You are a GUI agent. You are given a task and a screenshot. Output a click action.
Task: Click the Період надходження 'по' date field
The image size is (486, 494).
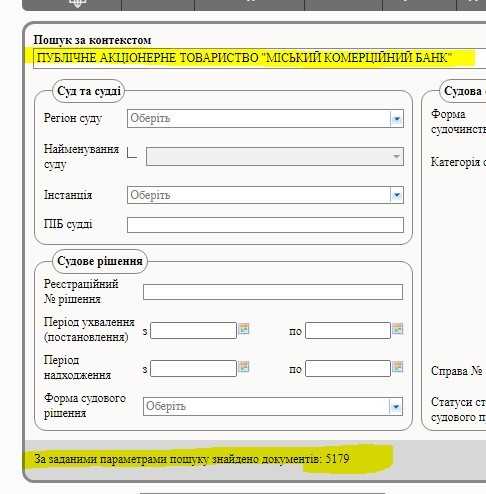click(348, 368)
